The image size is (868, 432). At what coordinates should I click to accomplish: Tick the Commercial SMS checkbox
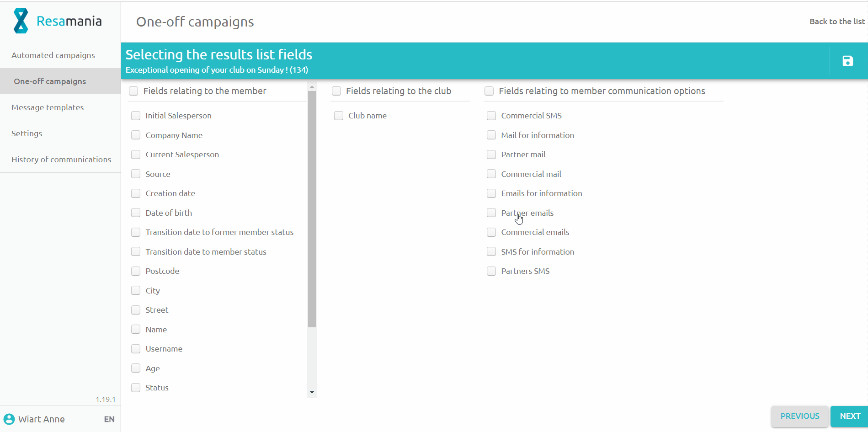pyautogui.click(x=491, y=116)
